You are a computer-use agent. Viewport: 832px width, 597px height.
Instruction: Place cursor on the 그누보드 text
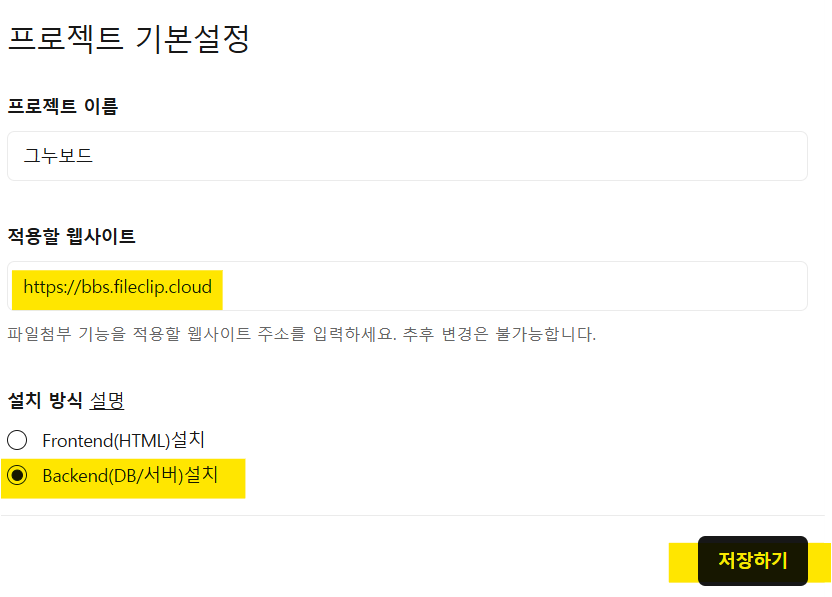coord(58,156)
